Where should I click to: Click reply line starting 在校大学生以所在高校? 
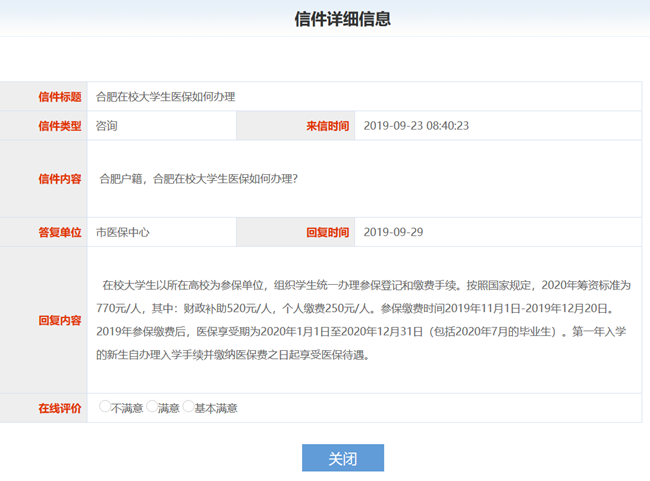coord(367,285)
